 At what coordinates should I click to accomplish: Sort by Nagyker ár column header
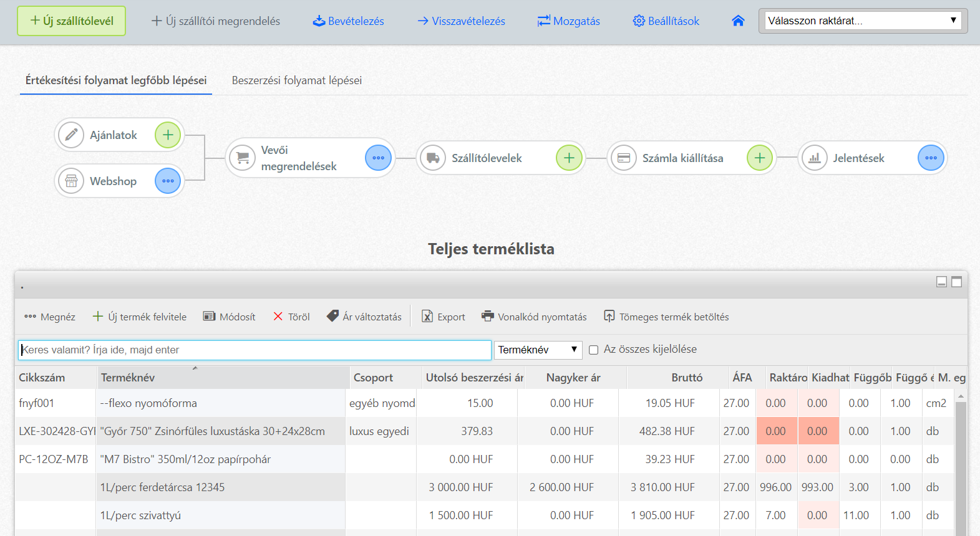(575, 378)
